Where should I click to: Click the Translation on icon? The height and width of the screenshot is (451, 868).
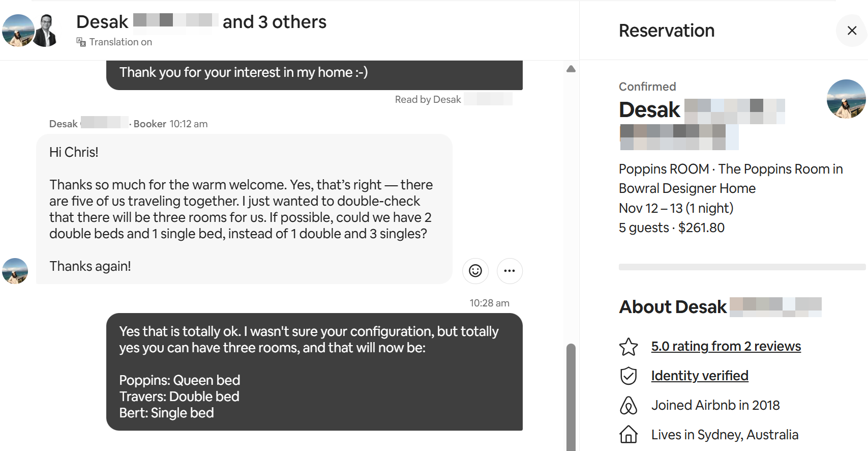tap(81, 42)
